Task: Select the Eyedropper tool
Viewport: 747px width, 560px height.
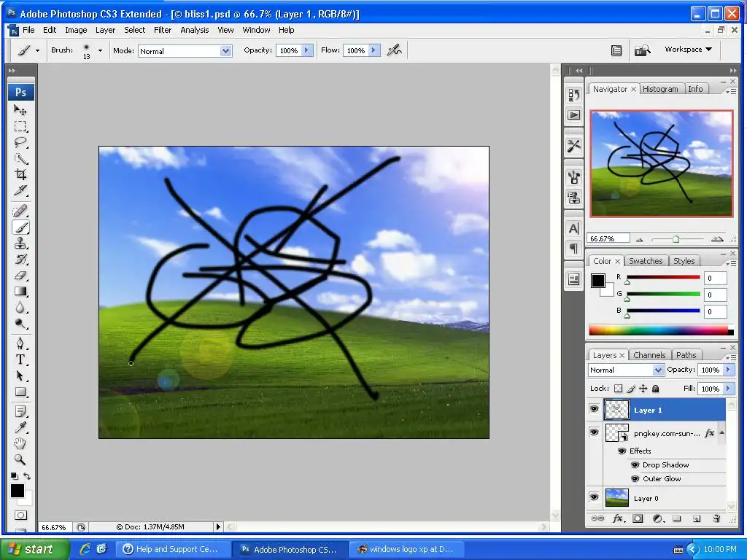Action: coord(20,427)
